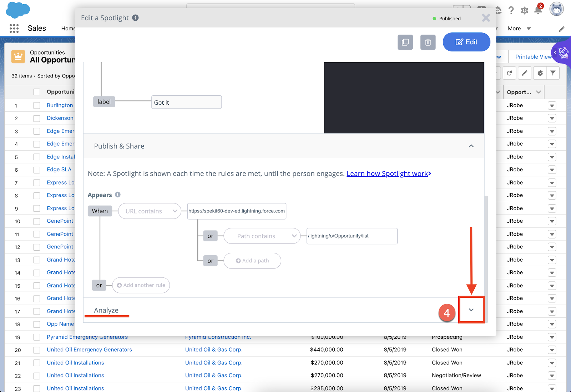Viewport: 571px width, 392px height.
Task: Click the trash delete Spotlight icon
Action: click(x=428, y=42)
